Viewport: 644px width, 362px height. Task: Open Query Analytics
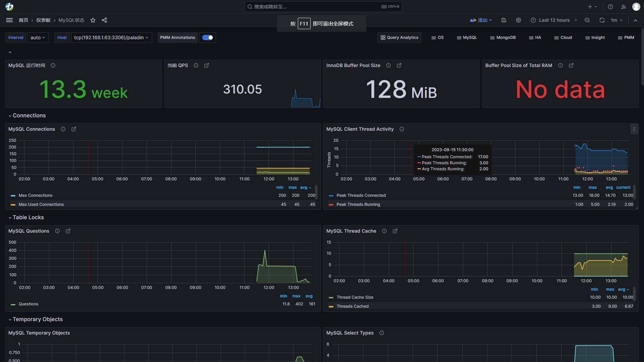click(399, 38)
